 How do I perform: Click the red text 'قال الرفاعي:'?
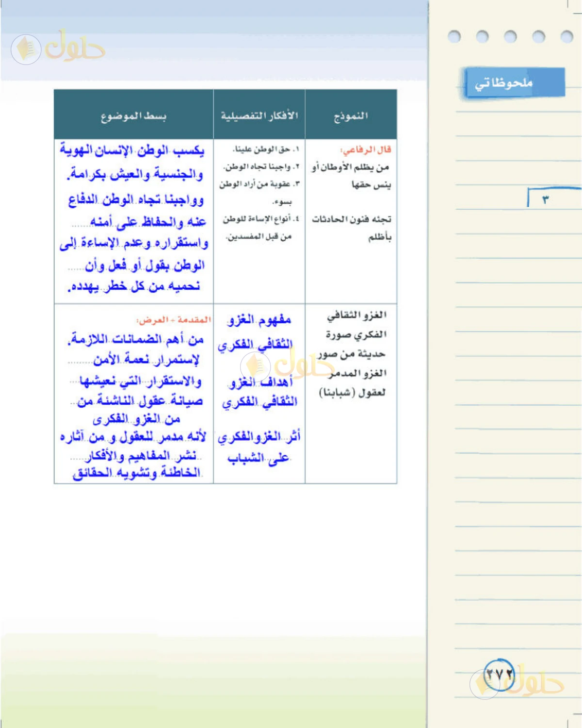click(x=365, y=149)
